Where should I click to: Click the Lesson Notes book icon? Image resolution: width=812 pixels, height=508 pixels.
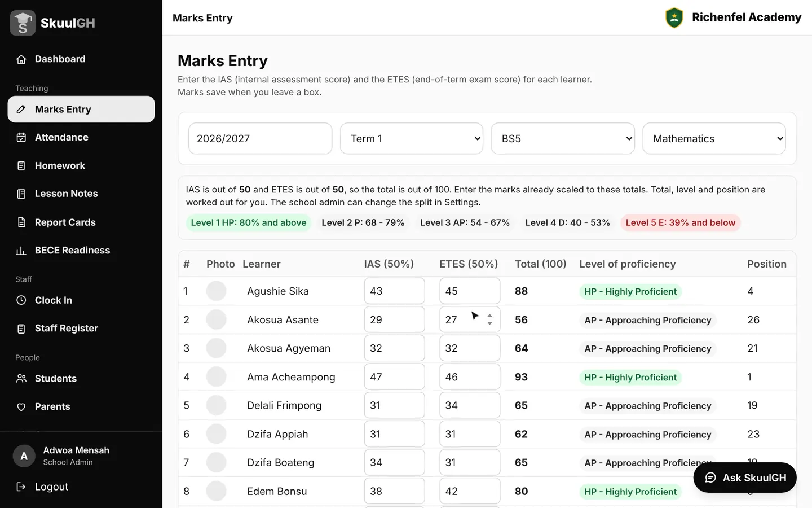click(x=21, y=194)
